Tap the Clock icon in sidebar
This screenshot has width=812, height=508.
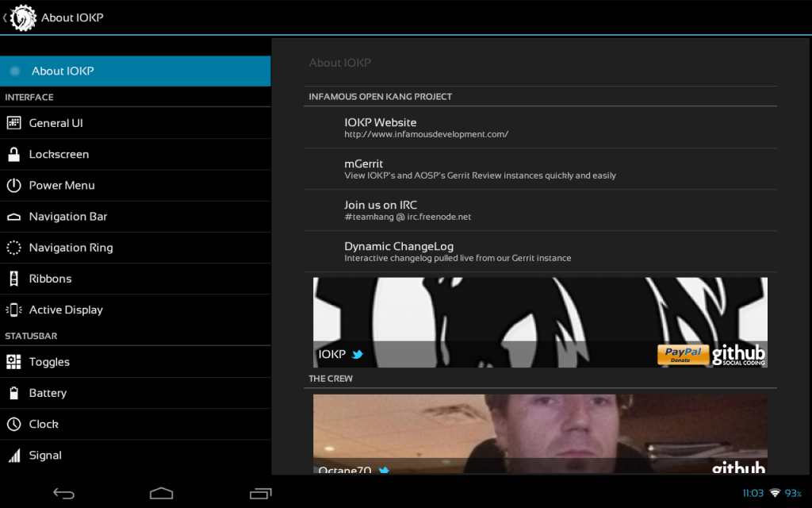click(14, 424)
